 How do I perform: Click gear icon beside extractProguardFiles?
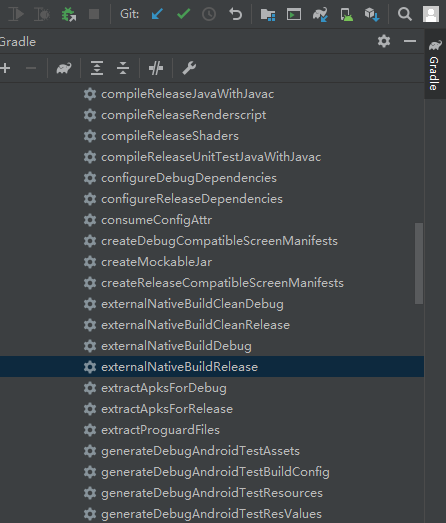(x=90, y=430)
